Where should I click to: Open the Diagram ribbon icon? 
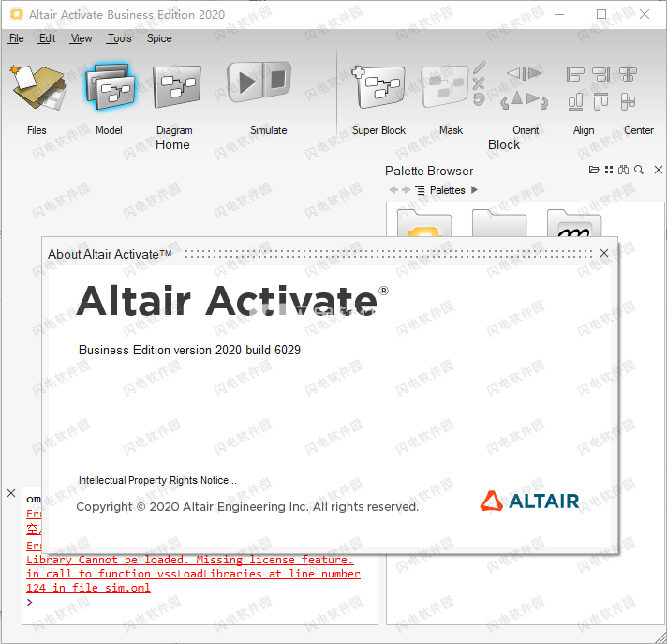click(x=176, y=87)
